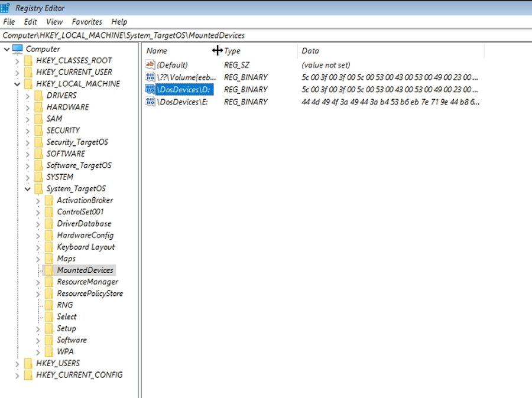Image resolution: width=532 pixels, height=398 pixels.
Task: Expand the HKEY_CLASSES_ROOT node arrow
Action: click(x=17, y=61)
